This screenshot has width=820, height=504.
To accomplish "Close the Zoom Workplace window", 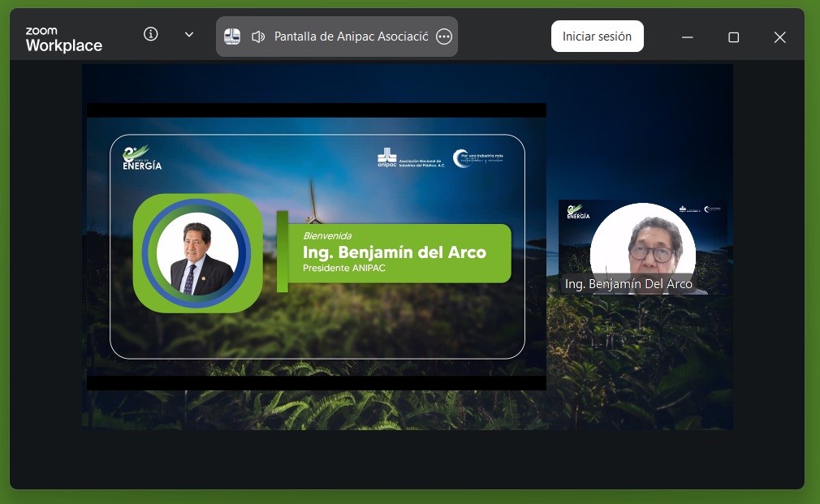I will 779,37.
